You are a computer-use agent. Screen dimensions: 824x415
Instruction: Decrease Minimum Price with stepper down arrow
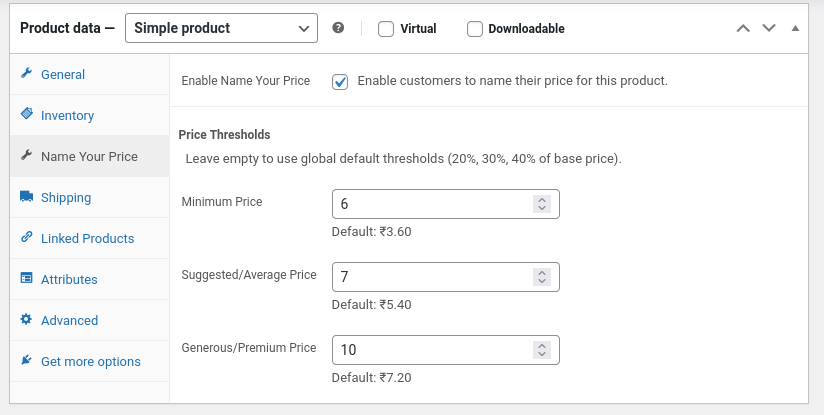(542, 208)
